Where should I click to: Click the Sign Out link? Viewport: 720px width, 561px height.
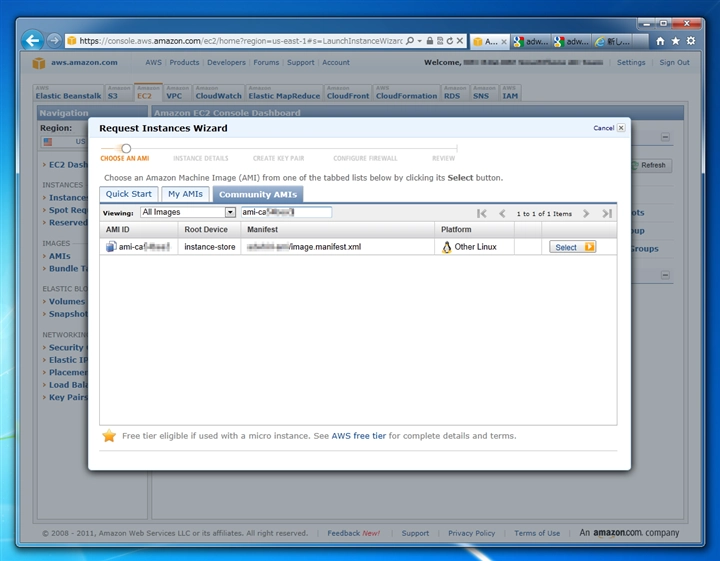point(674,62)
